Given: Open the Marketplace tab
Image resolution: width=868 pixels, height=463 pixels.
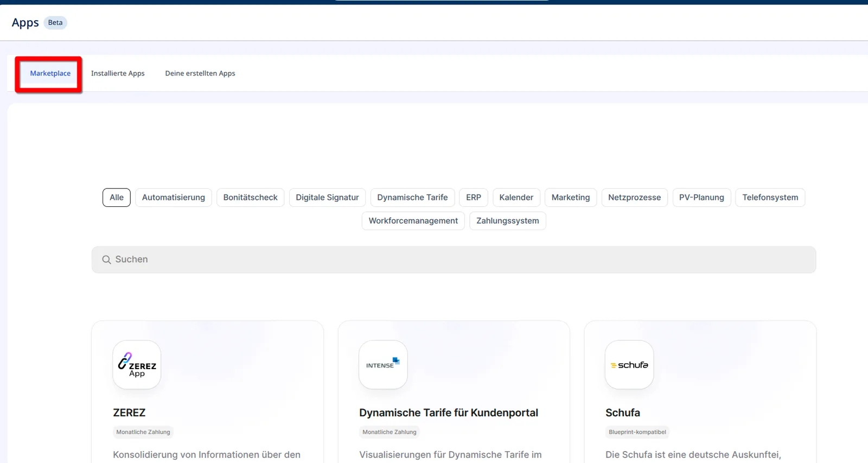Looking at the screenshot, I should 50,73.
